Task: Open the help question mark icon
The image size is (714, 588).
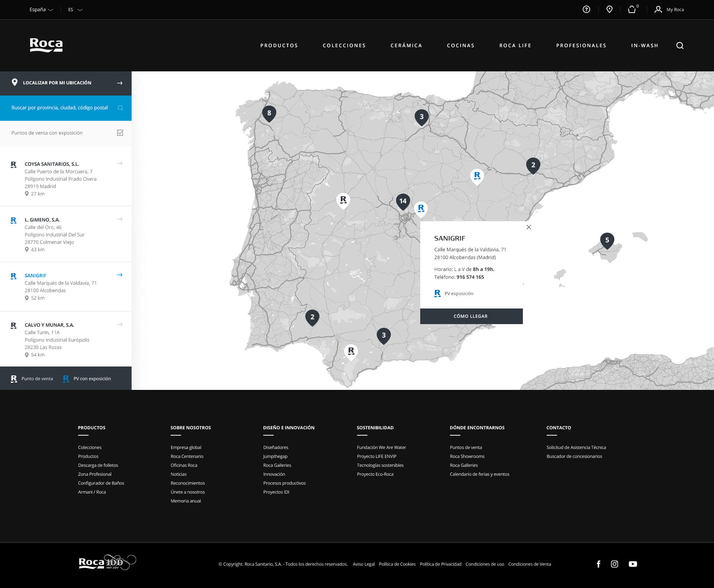Action: [586, 10]
